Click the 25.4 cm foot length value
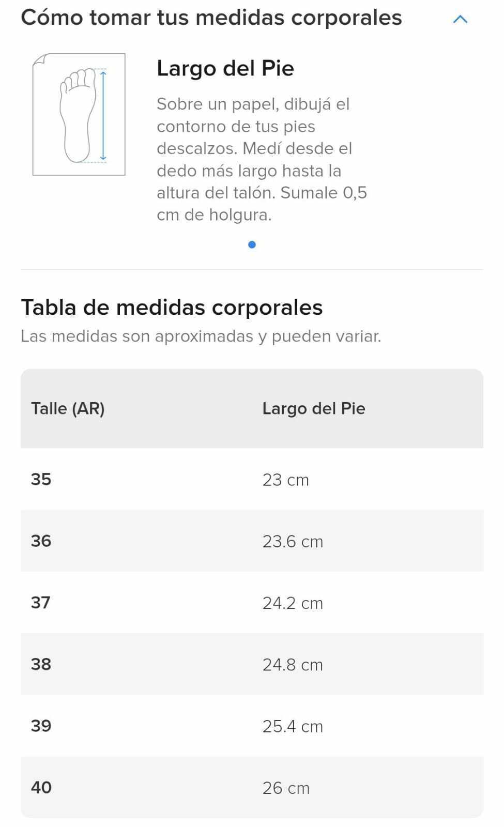 [293, 726]
